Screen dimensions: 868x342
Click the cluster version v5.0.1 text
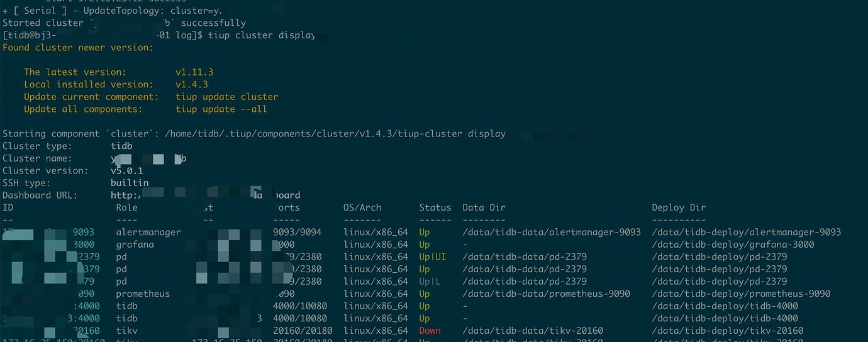click(x=126, y=171)
